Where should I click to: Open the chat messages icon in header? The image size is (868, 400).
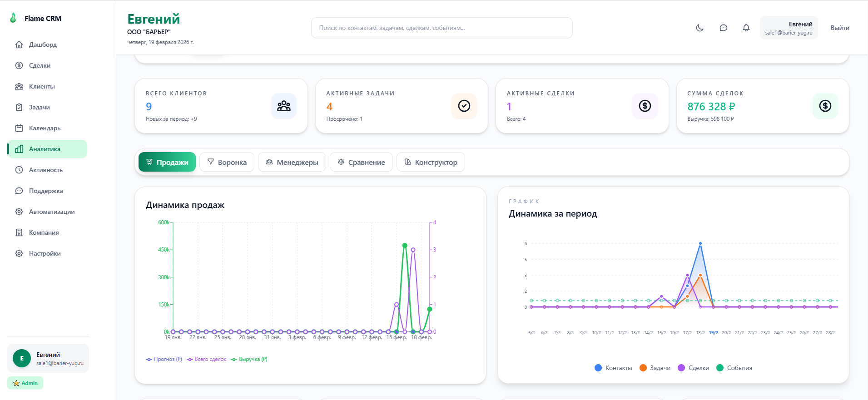(723, 28)
